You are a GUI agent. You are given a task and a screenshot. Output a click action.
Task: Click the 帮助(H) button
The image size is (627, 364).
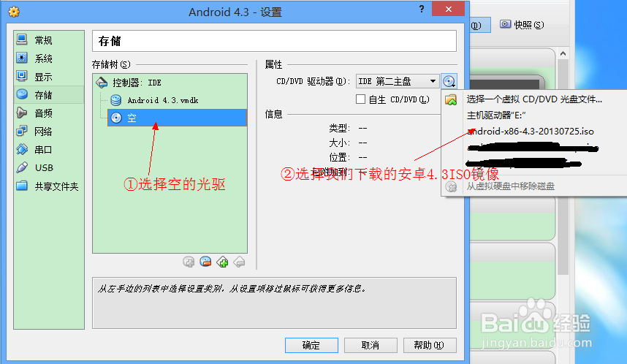tap(430, 345)
